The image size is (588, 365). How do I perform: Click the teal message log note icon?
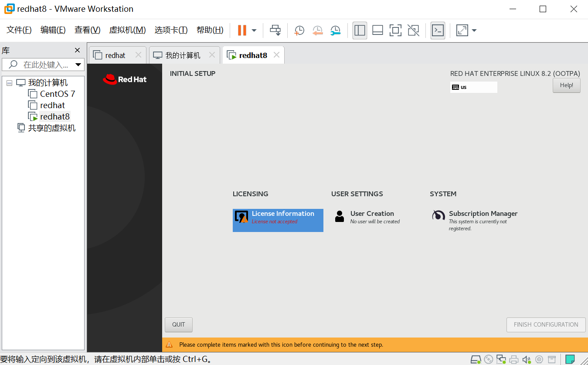point(570,359)
